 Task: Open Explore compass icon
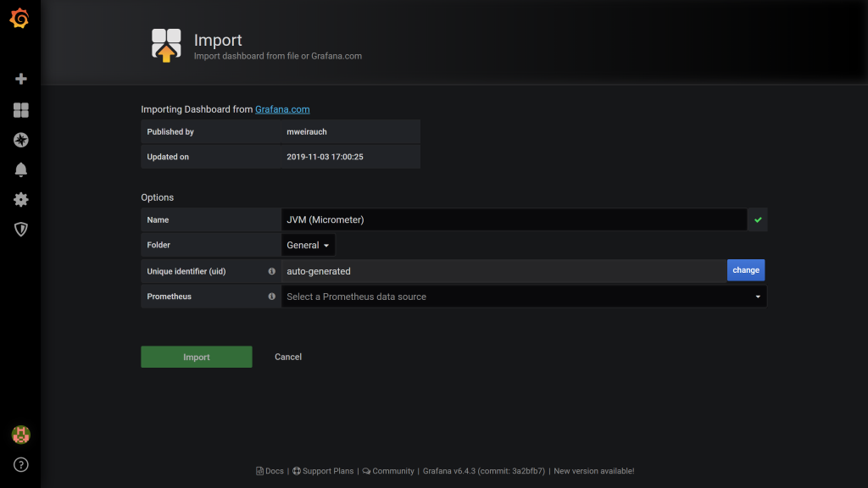(x=21, y=140)
